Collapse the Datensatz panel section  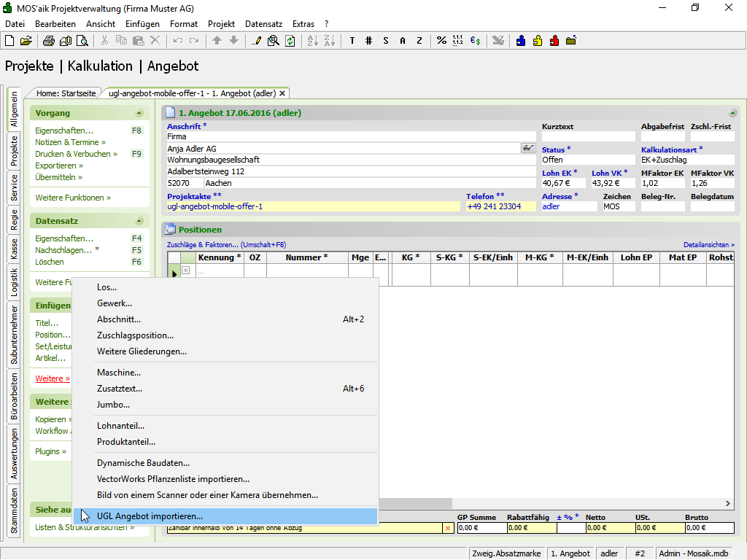(139, 221)
